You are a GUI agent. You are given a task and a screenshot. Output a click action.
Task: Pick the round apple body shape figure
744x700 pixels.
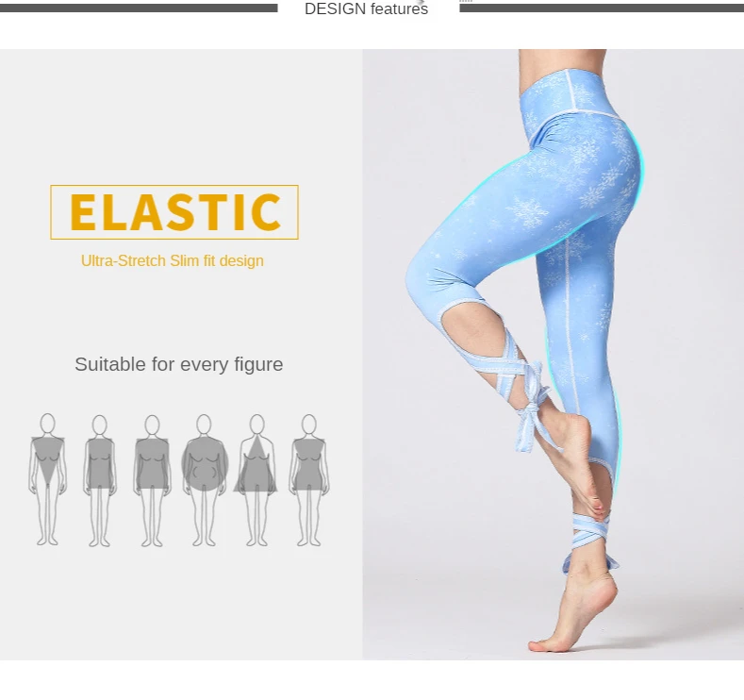205,480
